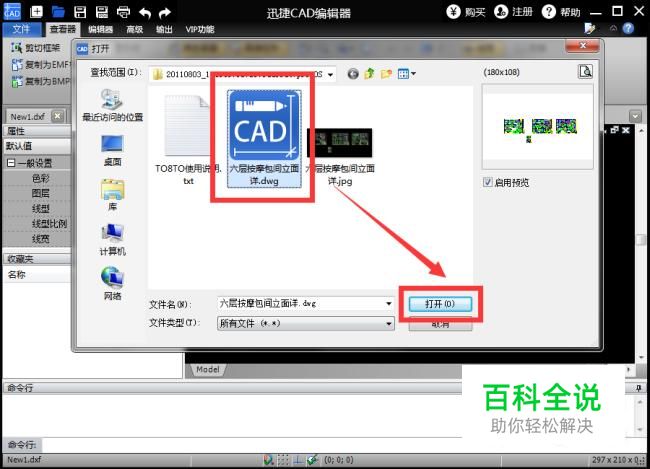Select the 线型 property row
This screenshot has height=469, width=650.
click(x=40, y=209)
